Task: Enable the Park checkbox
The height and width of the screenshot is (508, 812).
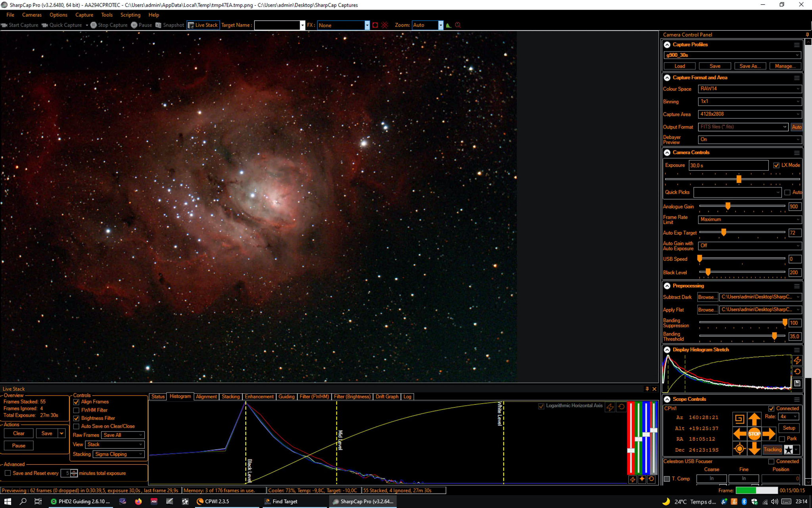Action: [782, 439]
